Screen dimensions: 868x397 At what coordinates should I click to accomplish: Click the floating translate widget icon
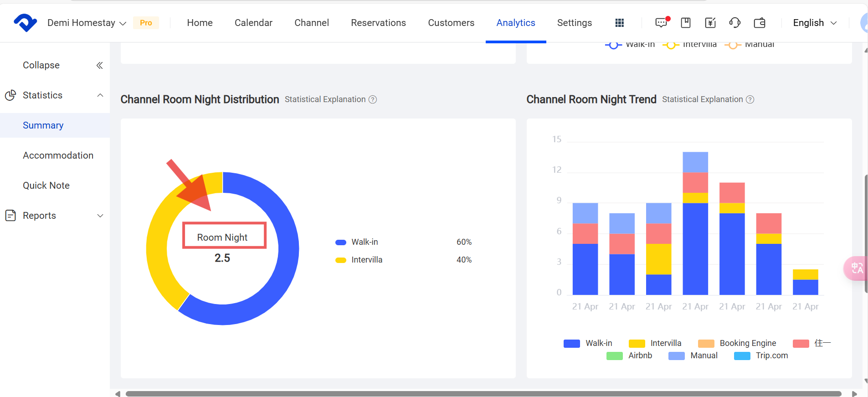[x=856, y=268]
